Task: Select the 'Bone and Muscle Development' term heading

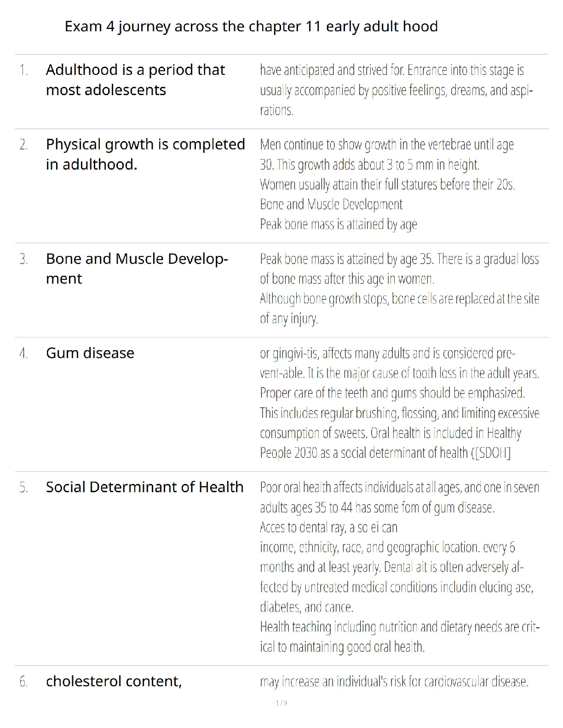Action: pos(137,268)
